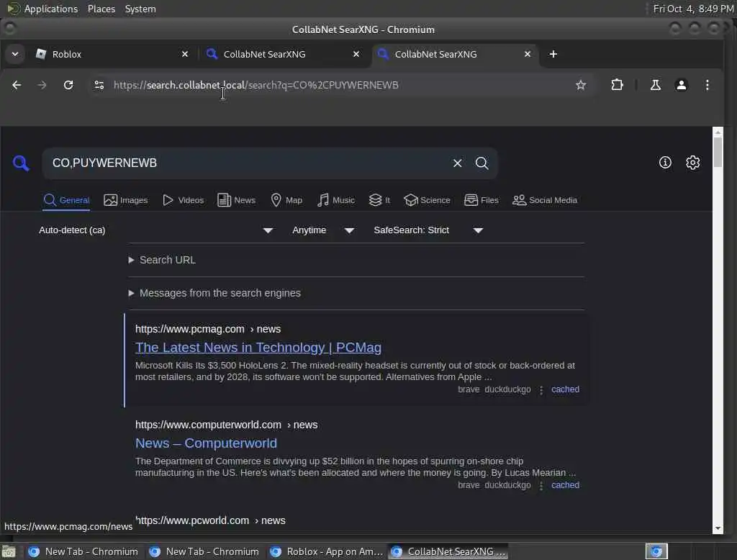Image resolution: width=737 pixels, height=560 pixels.
Task: Open SafeSearch: Strict dropdown
Action: coord(428,230)
